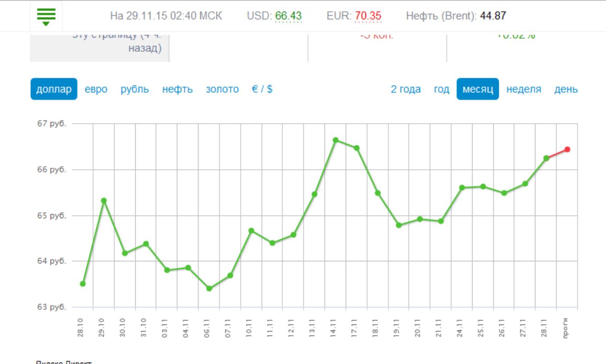Show the рубль chart
The height and width of the screenshot is (364, 606).
pyautogui.click(x=135, y=89)
